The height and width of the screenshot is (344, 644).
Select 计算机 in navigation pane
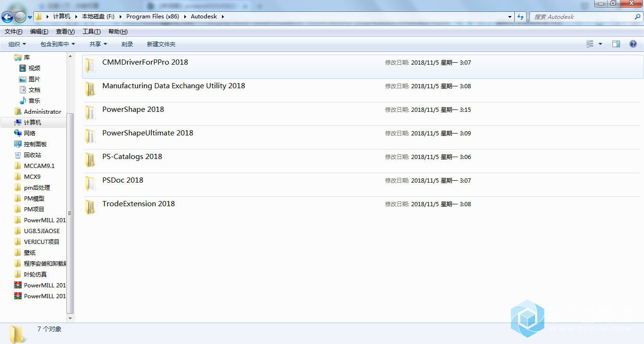(x=33, y=122)
